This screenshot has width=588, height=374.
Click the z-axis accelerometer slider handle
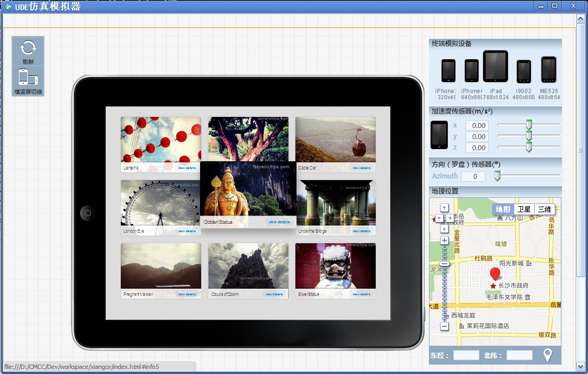click(528, 146)
